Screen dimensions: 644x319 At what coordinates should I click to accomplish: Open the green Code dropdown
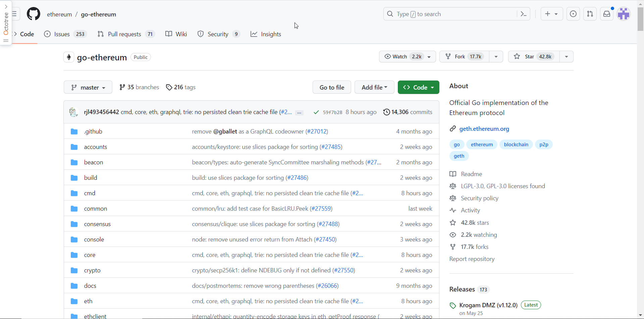[x=418, y=87]
